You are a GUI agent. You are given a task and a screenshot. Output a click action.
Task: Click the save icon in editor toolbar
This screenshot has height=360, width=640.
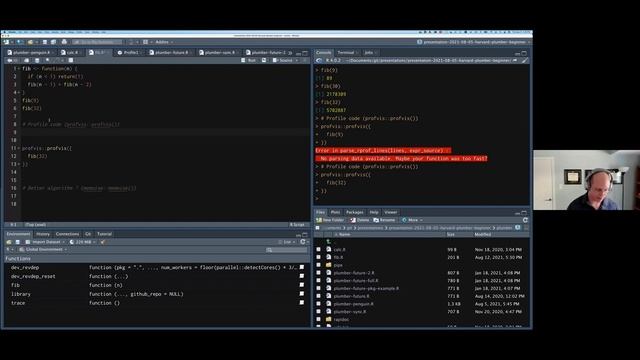point(37,60)
